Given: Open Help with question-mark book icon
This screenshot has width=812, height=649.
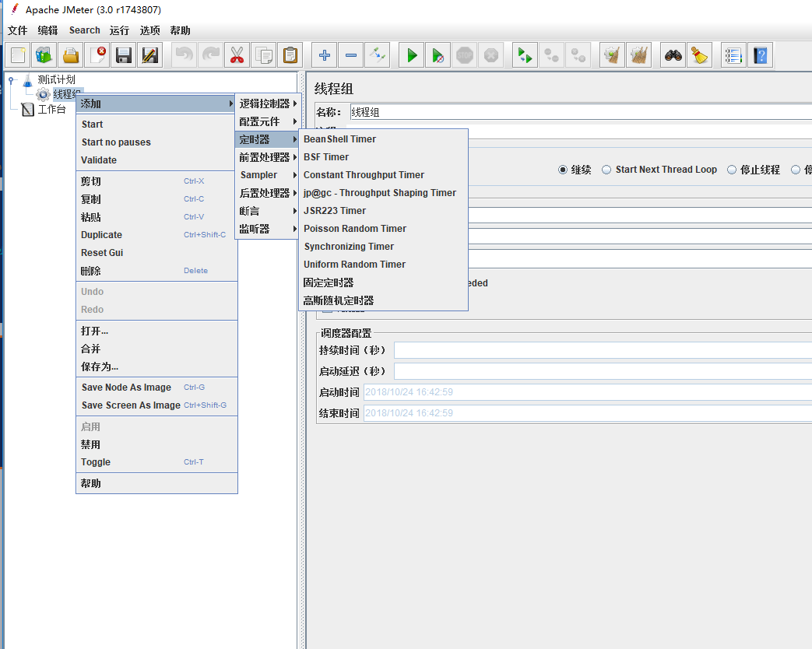Looking at the screenshot, I should pyautogui.click(x=760, y=54).
